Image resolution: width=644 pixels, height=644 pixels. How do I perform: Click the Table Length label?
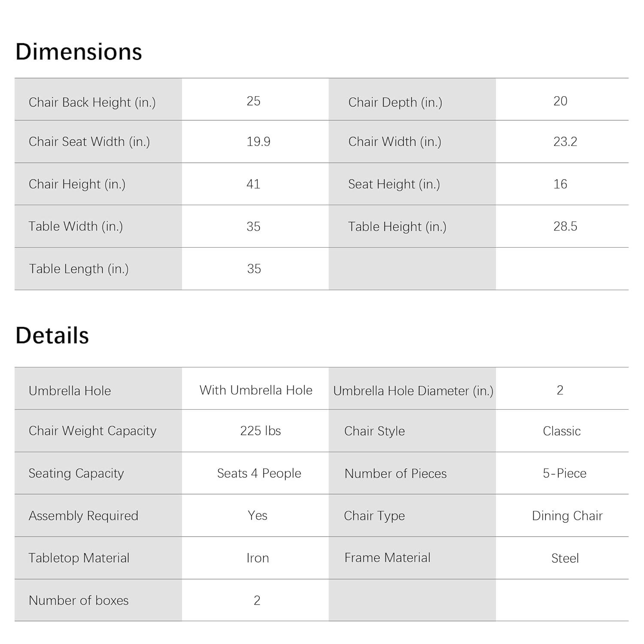79,269
